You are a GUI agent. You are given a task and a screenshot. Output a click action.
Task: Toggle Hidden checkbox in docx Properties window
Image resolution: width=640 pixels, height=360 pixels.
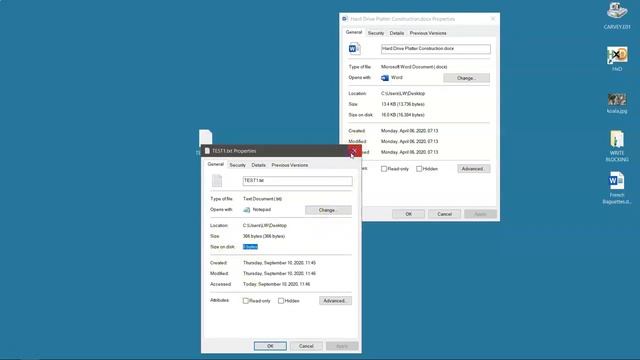tap(419, 169)
